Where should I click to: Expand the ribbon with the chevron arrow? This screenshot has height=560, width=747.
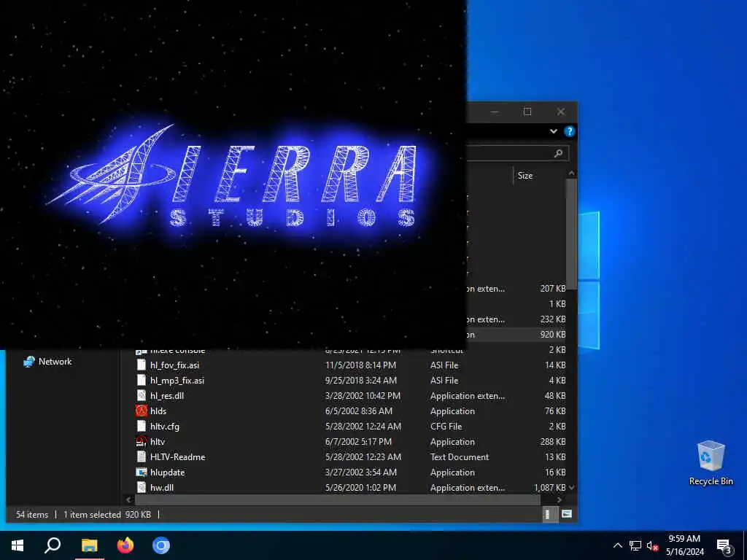(x=554, y=131)
